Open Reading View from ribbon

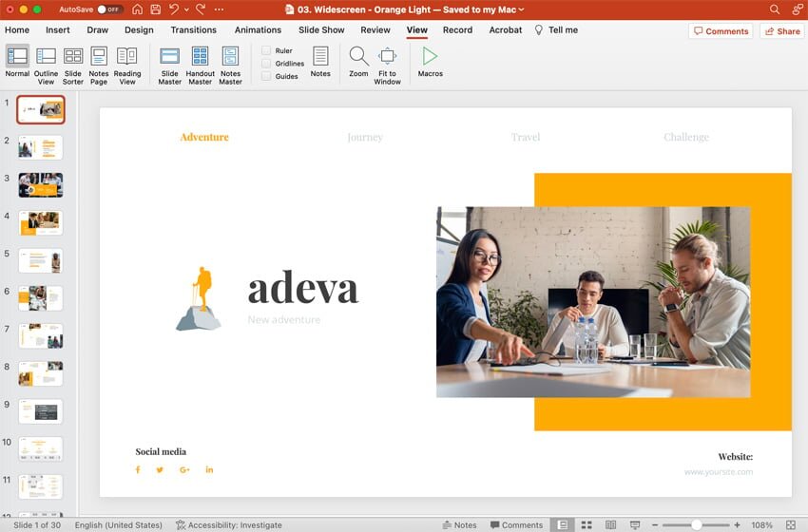click(x=127, y=64)
